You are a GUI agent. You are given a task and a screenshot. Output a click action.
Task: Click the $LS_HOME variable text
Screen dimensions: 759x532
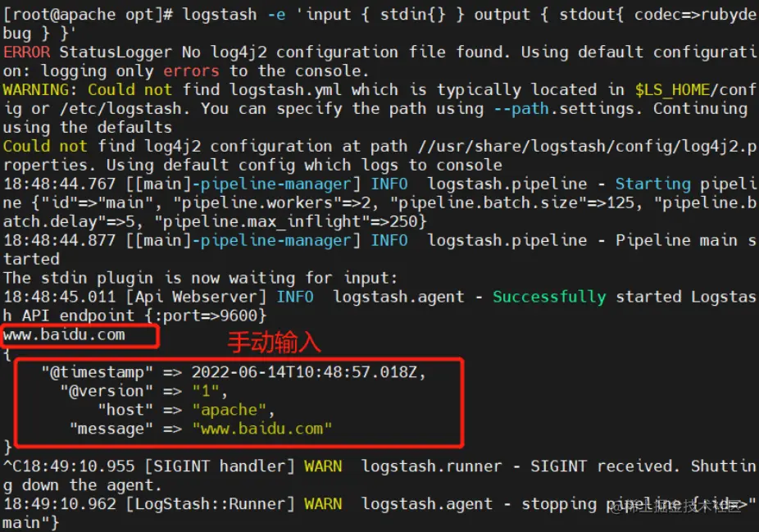(672, 90)
